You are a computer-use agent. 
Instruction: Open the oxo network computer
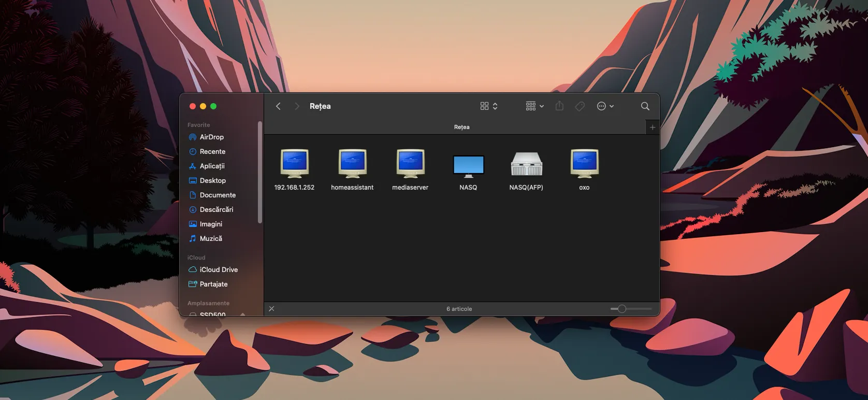pyautogui.click(x=584, y=164)
